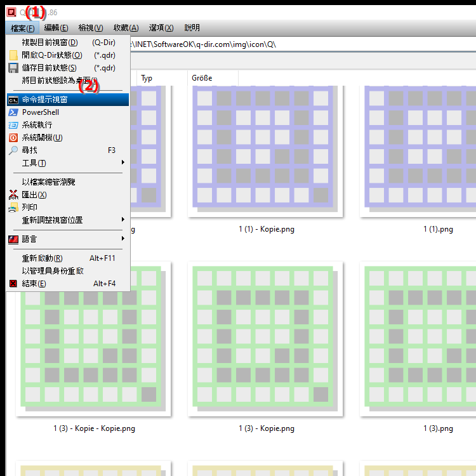Image resolution: width=476 pixels, height=476 pixels.
Task: Expand the 重新調整視窗位置 submenu
Action: [68, 220]
